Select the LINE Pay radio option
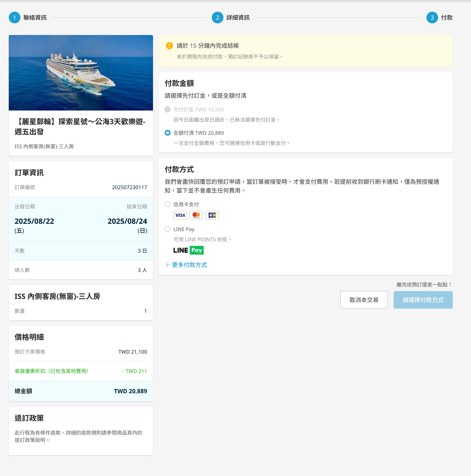Screen dimensions: 471x476 [x=167, y=229]
